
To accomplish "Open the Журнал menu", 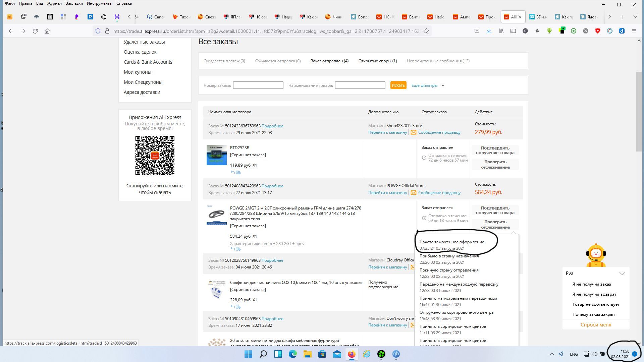I will click(x=54, y=3).
